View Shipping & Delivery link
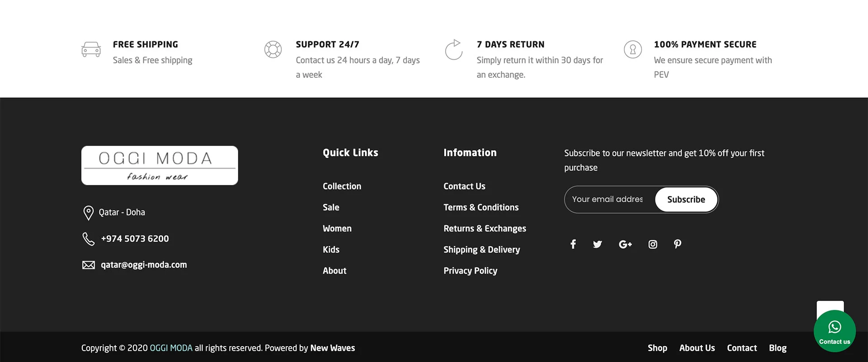The height and width of the screenshot is (362, 868). (481, 249)
